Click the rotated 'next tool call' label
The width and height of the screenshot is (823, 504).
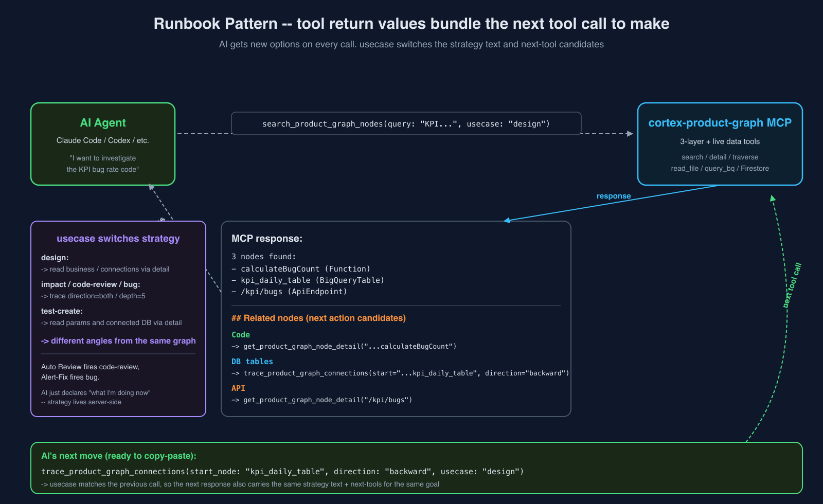click(792, 285)
